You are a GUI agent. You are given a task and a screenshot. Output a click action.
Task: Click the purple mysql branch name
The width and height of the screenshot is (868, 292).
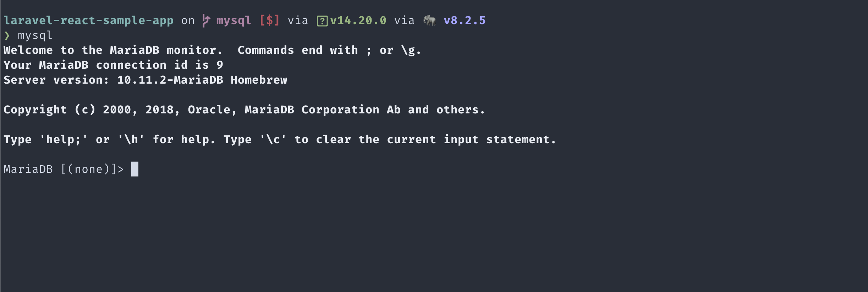coord(234,21)
